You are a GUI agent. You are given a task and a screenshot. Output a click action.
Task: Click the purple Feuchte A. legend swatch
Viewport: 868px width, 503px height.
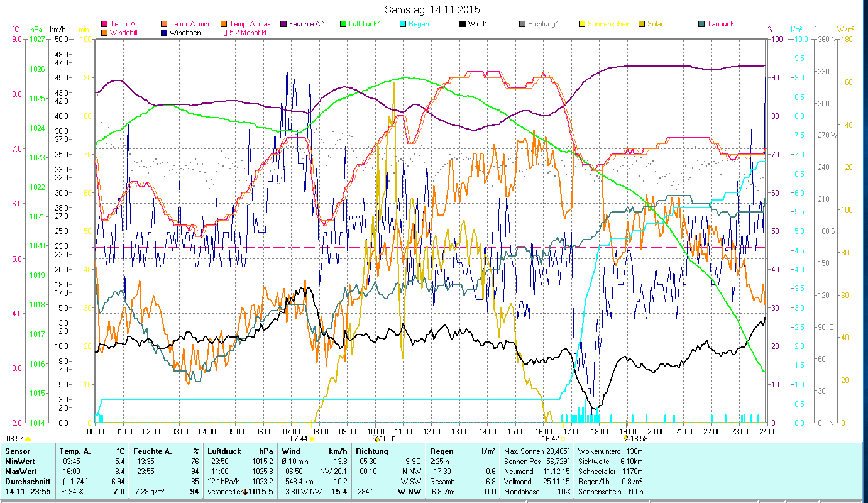[x=285, y=25]
